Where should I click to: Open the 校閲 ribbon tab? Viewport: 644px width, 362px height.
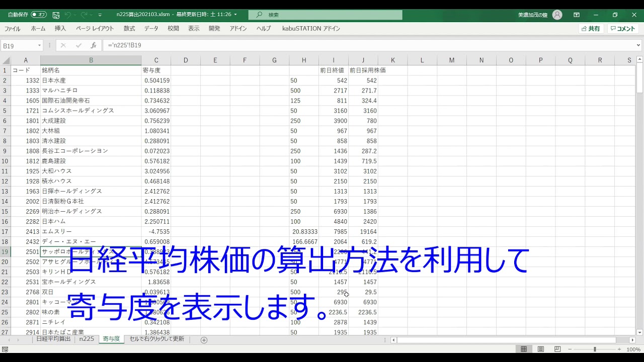pyautogui.click(x=173, y=29)
